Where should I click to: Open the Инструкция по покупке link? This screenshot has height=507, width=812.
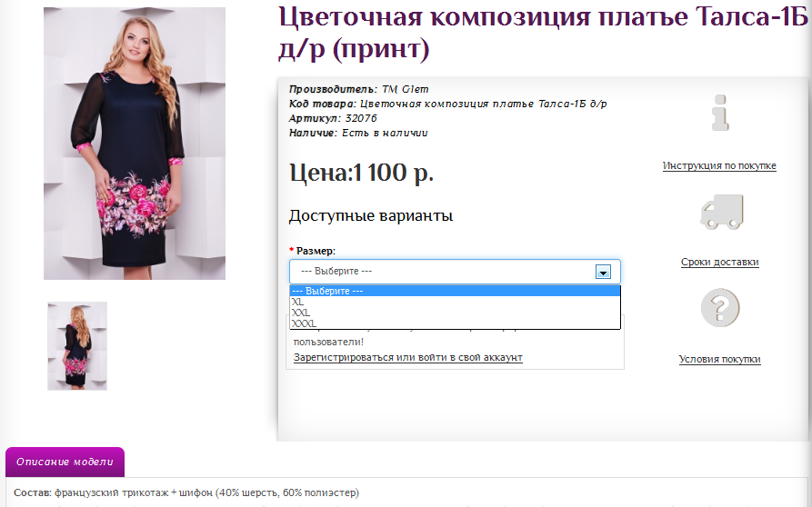(719, 165)
